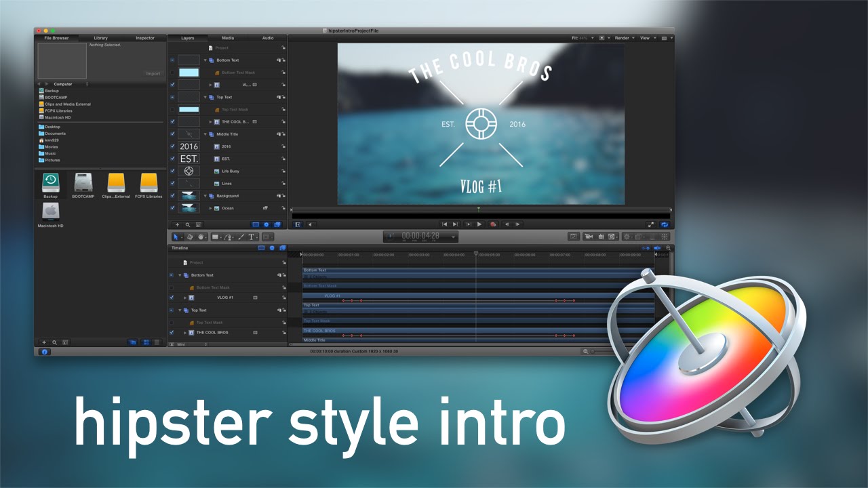868x488 pixels.
Task: Select the Layers tab
Action: pyautogui.click(x=188, y=38)
